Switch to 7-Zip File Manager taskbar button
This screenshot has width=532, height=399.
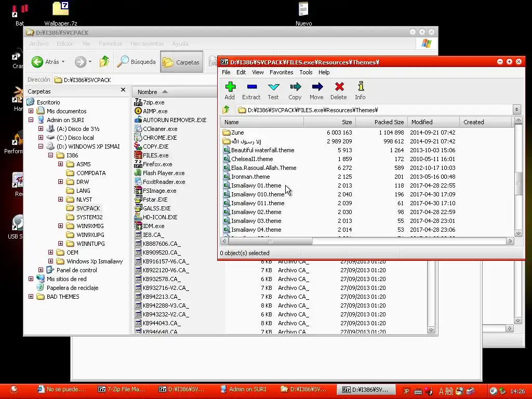122,389
